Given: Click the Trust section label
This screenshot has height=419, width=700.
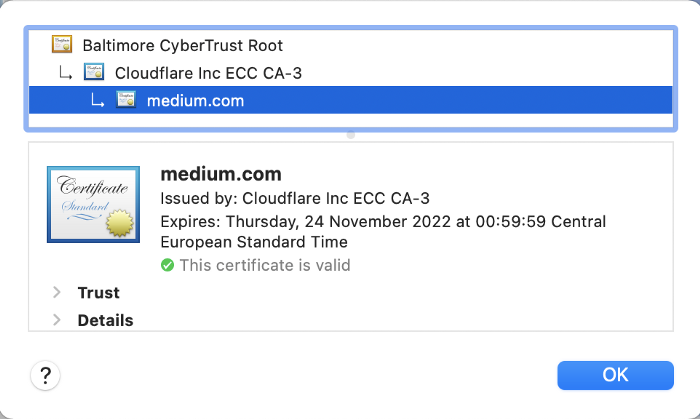Looking at the screenshot, I should pyautogui.click(x=98, y=293).
